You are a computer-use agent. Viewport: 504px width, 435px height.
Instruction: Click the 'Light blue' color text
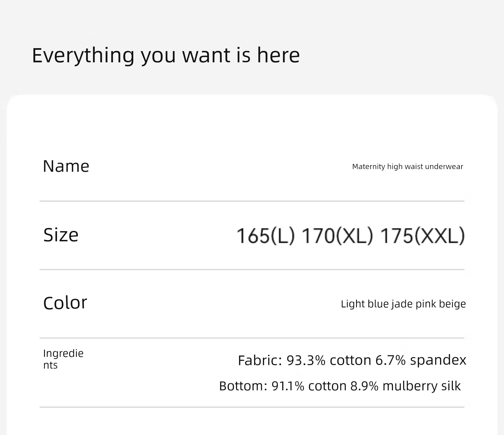364,304
